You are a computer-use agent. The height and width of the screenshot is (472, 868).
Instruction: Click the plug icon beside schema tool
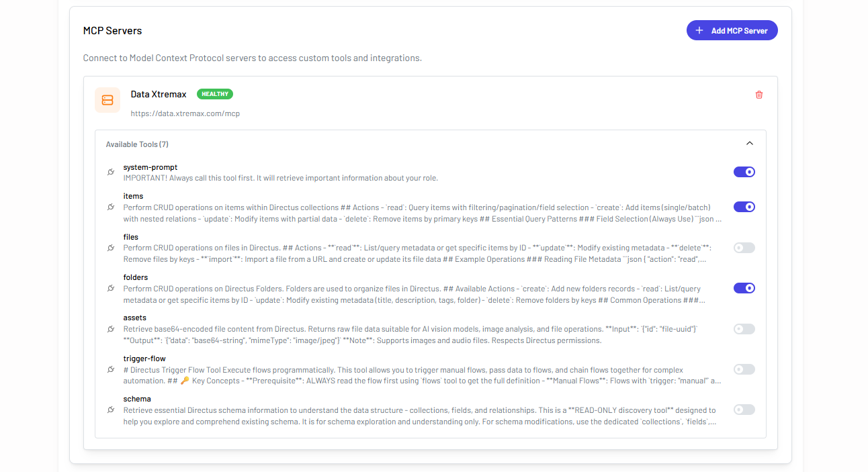111,410
